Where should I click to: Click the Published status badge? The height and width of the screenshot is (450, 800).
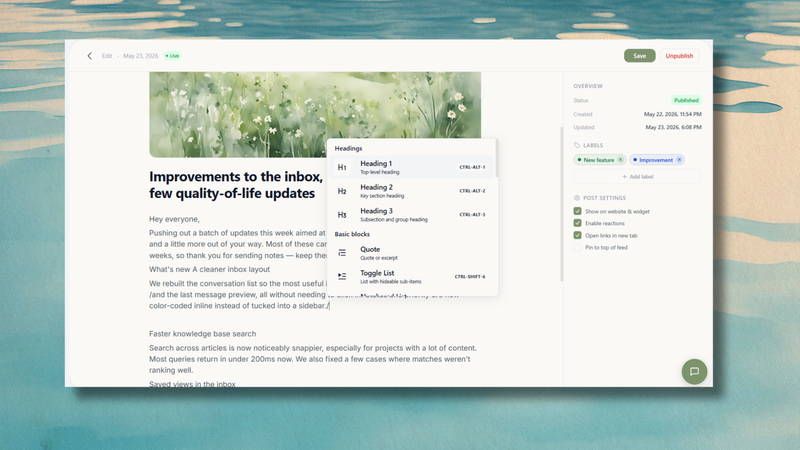[686, 100]
